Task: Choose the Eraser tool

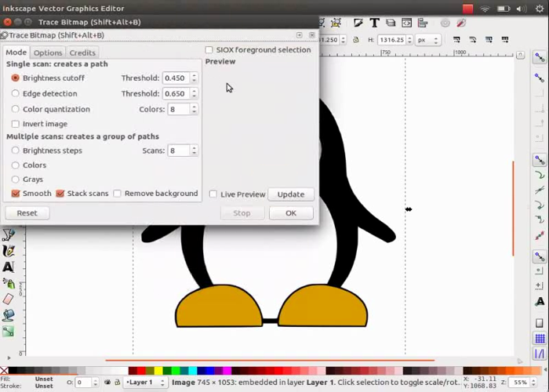Action: pyautogui.click(x=9, y=299)
